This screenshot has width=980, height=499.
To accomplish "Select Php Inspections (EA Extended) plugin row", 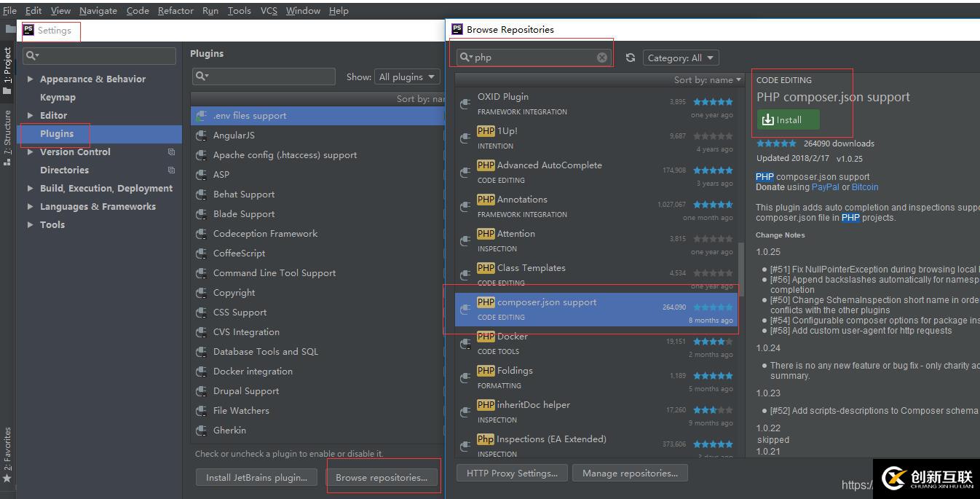I will click(x=596, y=446).
